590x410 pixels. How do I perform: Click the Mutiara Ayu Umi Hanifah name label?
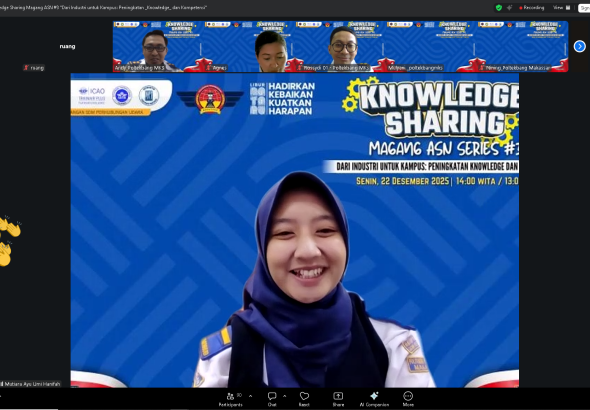click(30, 384)
